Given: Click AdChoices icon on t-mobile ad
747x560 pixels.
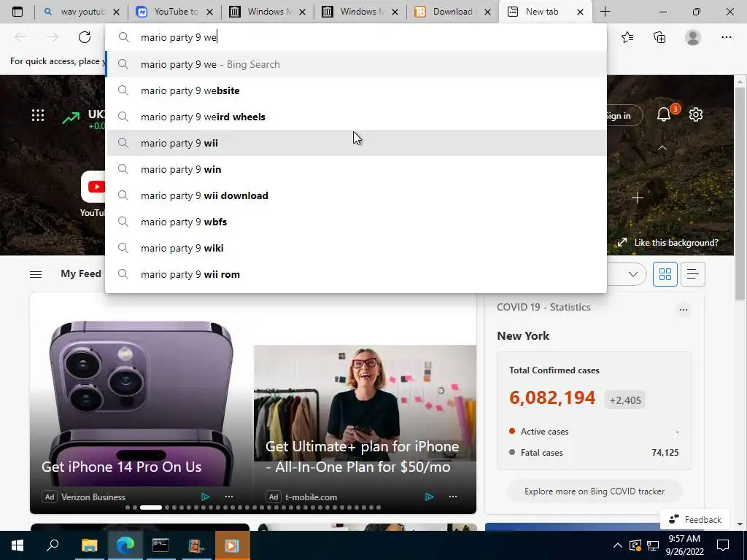Looking at the screenshot, I should 429,497.
